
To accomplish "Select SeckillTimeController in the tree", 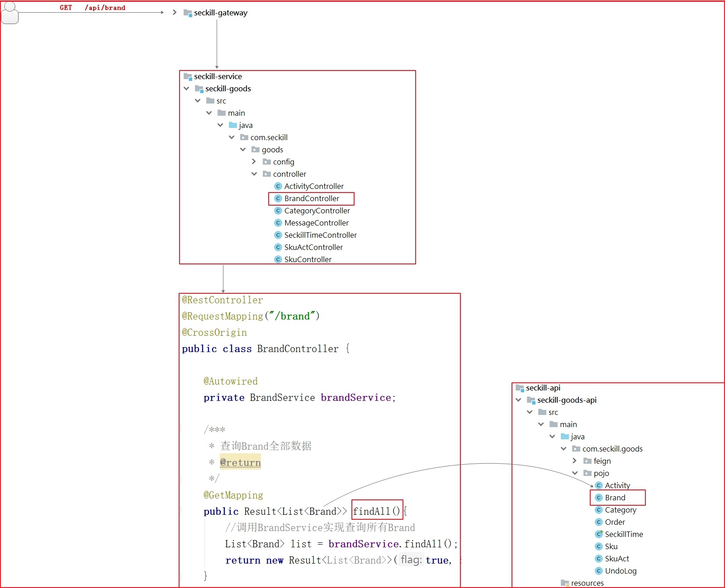I will (320, 235).
